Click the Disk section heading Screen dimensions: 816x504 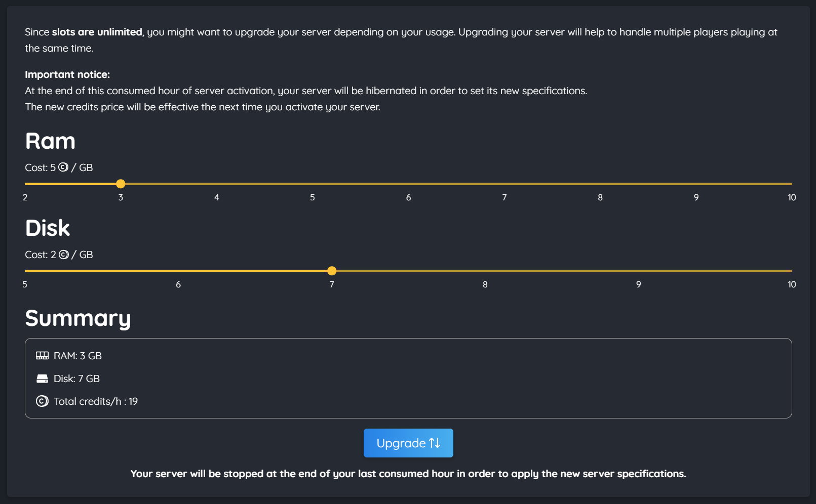tap(47, 228)
